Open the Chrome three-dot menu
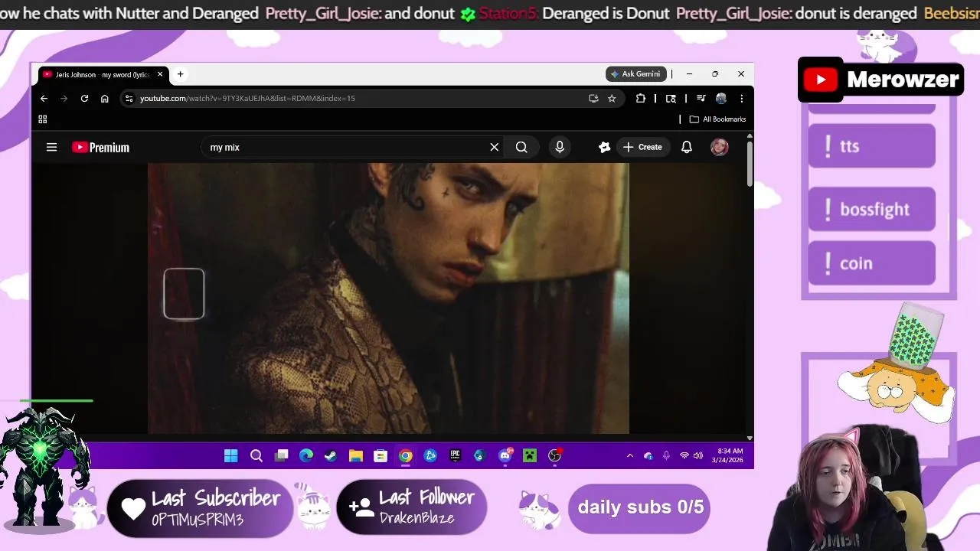 pyautogui.click(x=741, y=98)
